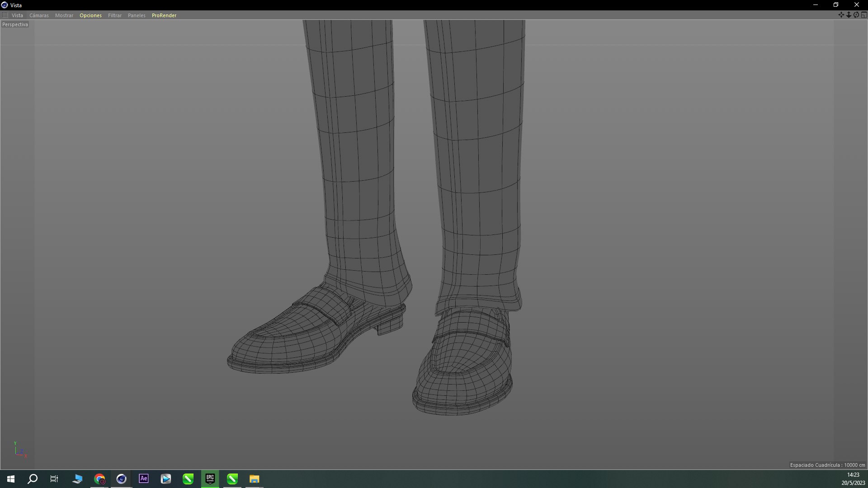Open the computer monitor app on taskbar
This screenshot has width=868, height=488.
(x=77, y=479)
